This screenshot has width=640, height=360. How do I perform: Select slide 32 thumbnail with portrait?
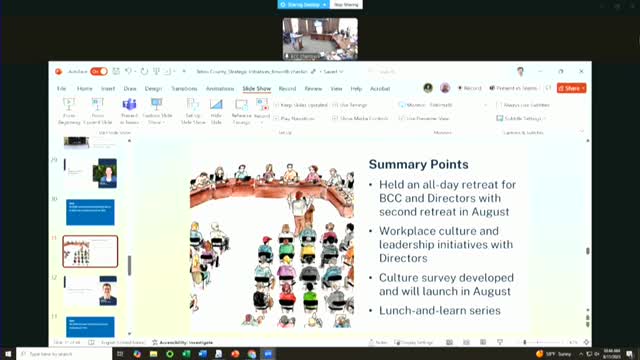[90, 291]
